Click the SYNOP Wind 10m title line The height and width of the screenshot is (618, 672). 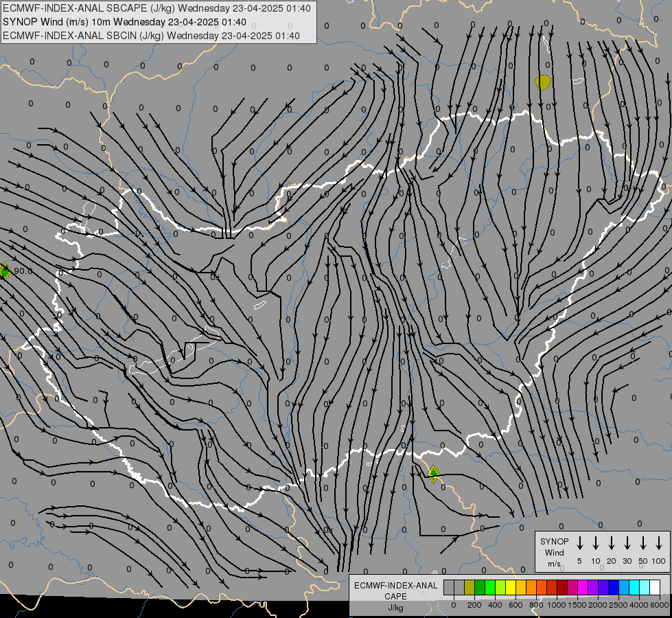125,22
